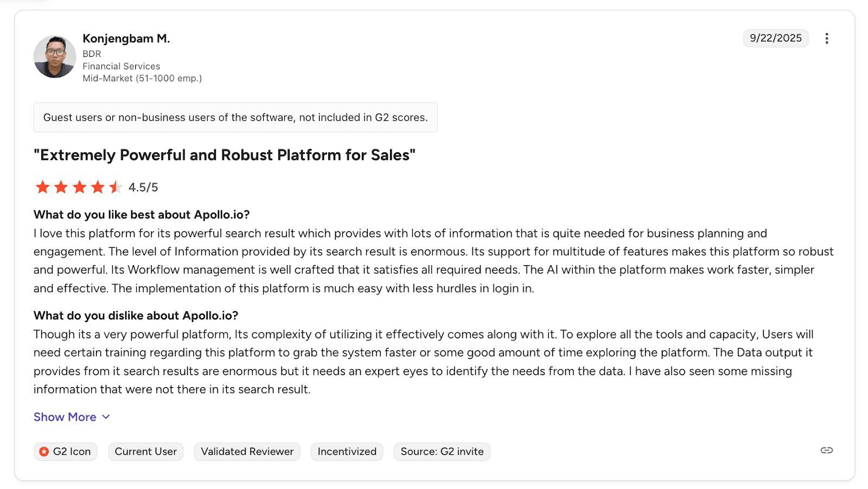The width and height of the screenshot is (868, 489).
Task: Click "What do you like best" heading
Action: (142, 215)
